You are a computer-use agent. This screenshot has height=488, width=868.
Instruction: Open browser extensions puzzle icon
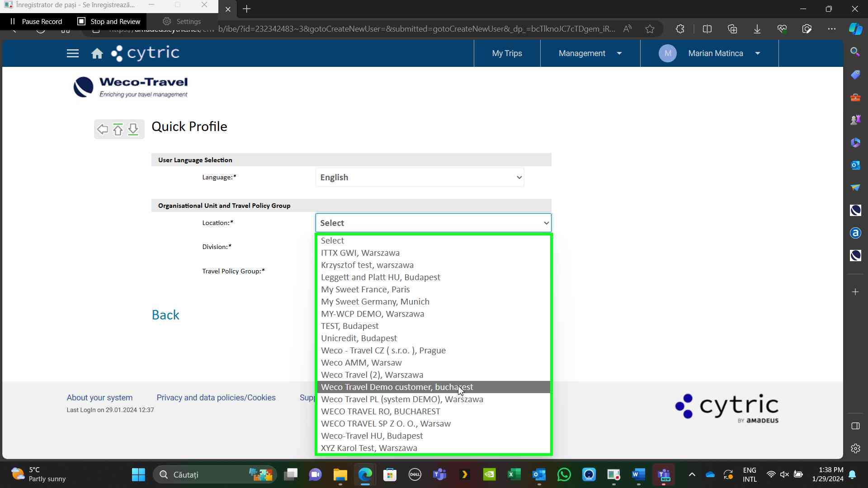(x=680, y=29)
